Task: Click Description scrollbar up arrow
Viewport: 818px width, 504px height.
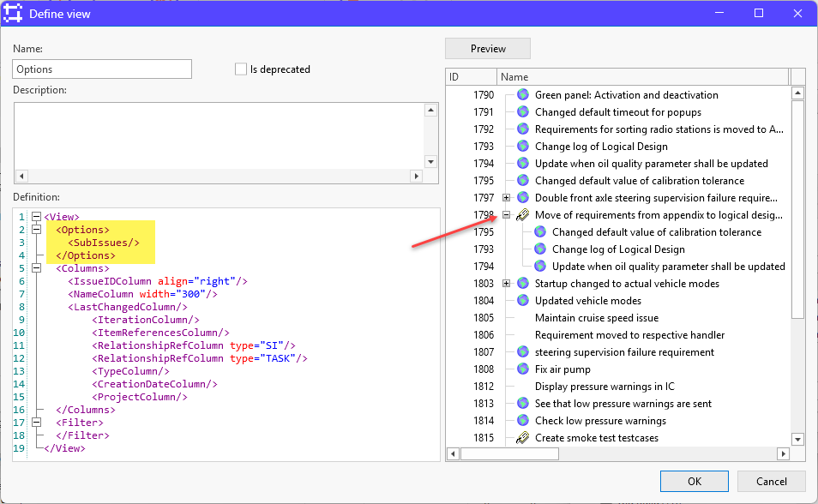Action: pyautogui.click(x=430, y=110)
